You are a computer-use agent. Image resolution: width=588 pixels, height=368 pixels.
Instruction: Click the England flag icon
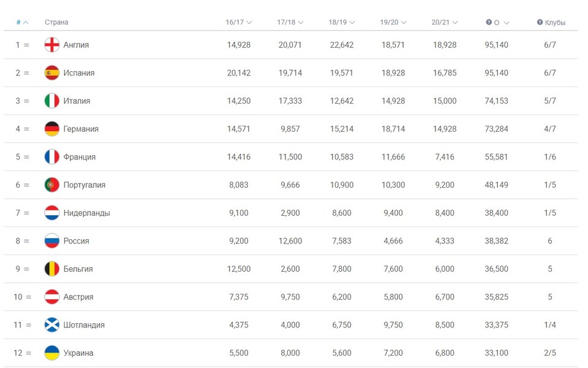(52, 45)
